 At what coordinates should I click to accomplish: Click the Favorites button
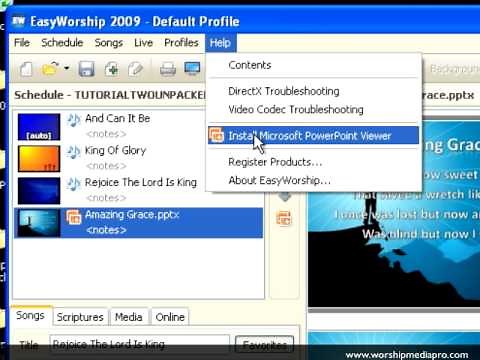264,345
